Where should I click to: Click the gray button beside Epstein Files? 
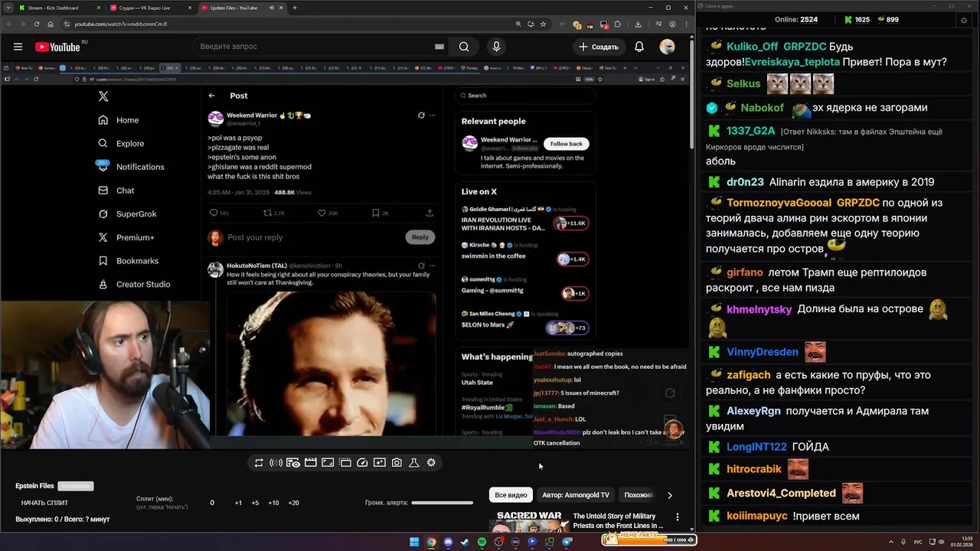(x=76, y=486)
